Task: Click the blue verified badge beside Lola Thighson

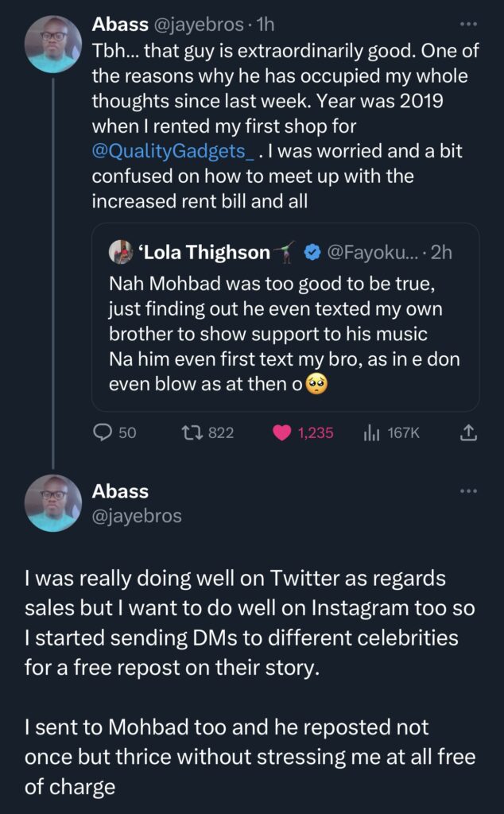Action: pyautogui.click(x=312, y=253)
